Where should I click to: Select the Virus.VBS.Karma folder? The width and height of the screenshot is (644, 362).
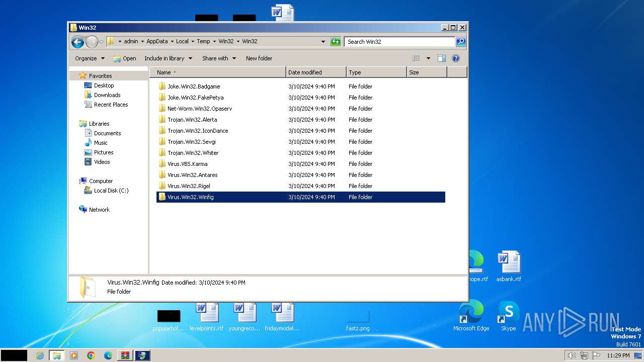(x=300, y=164)
